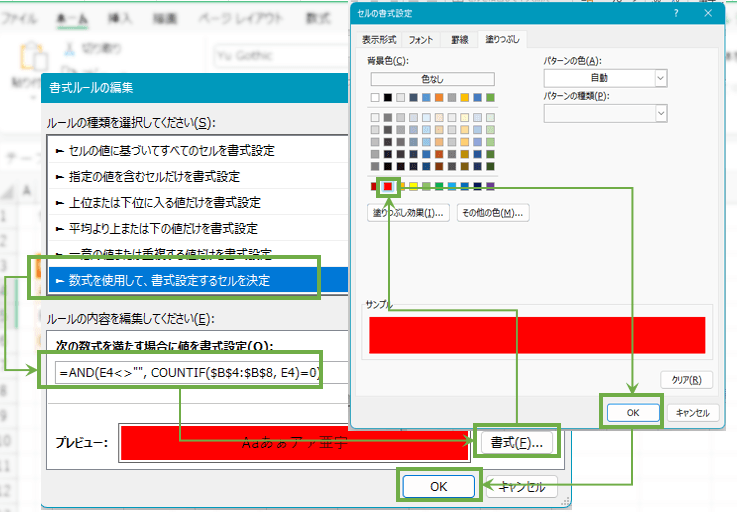Click キャンセル in the cell format dialog
The image size is (737, 512).
click(692, 413)
